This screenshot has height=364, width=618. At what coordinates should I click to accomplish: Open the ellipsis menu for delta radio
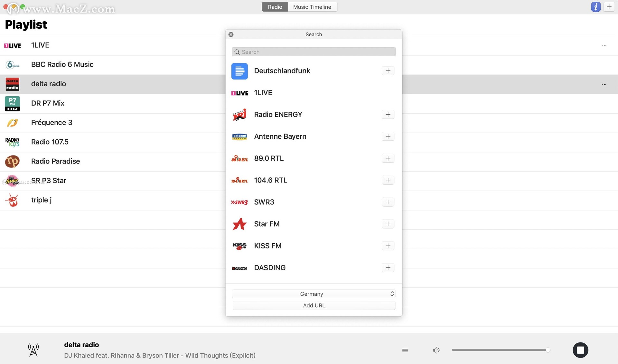[604, 84]
